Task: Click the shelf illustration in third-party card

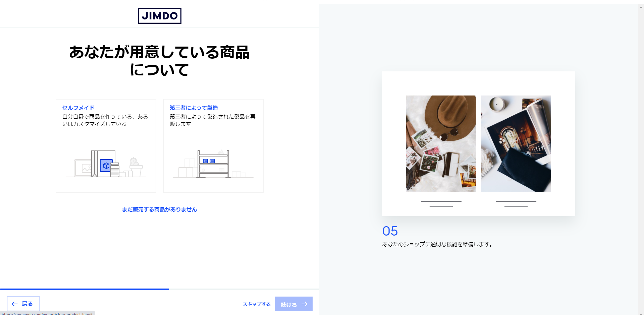Action: (213, 164)
